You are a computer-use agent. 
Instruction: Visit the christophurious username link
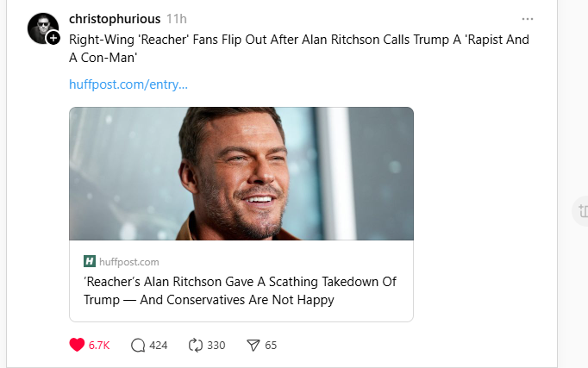114,19
